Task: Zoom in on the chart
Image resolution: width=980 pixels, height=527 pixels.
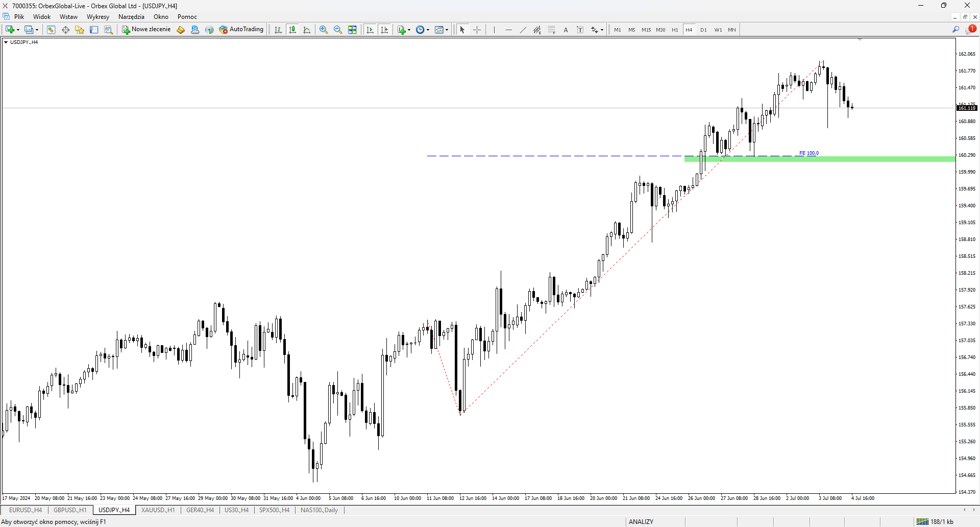Action: tap(324, 30)
